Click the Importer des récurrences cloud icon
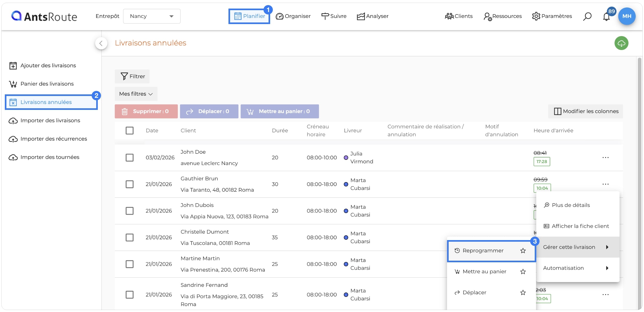The image size is (644, 312). coord(13,139)
